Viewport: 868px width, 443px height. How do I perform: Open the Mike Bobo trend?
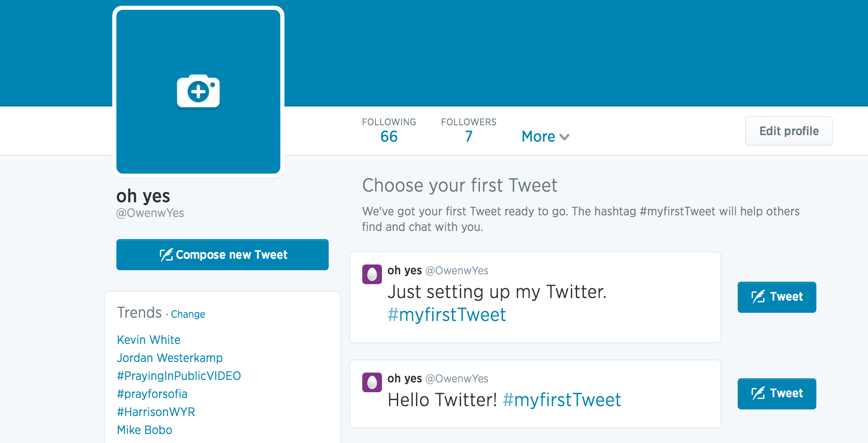click(144, 430)
